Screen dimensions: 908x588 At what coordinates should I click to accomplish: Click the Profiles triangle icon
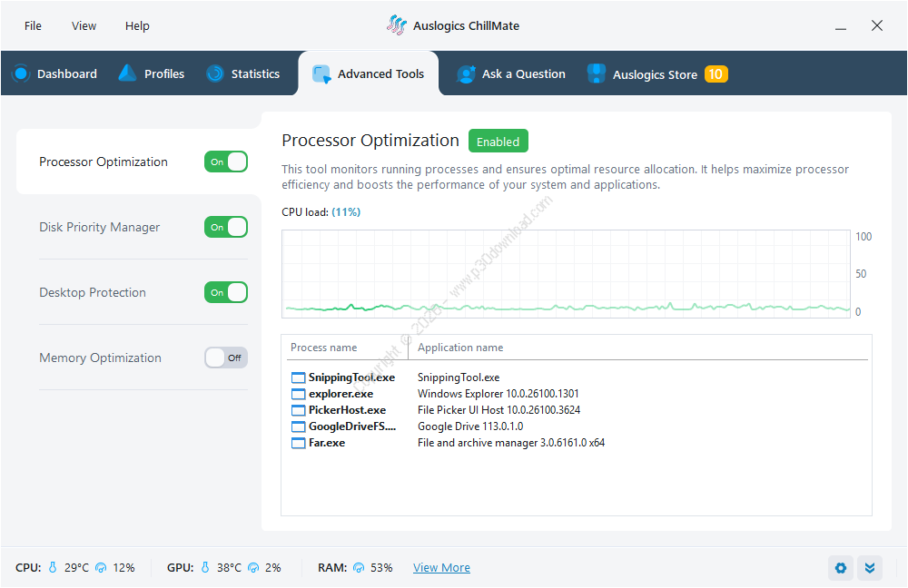tap(127, 73)
